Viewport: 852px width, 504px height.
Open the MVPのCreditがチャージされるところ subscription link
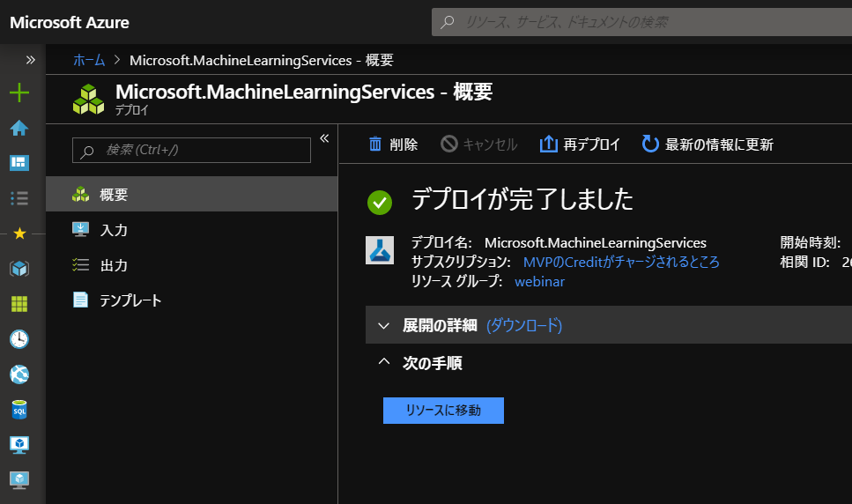tap(621, 262)
